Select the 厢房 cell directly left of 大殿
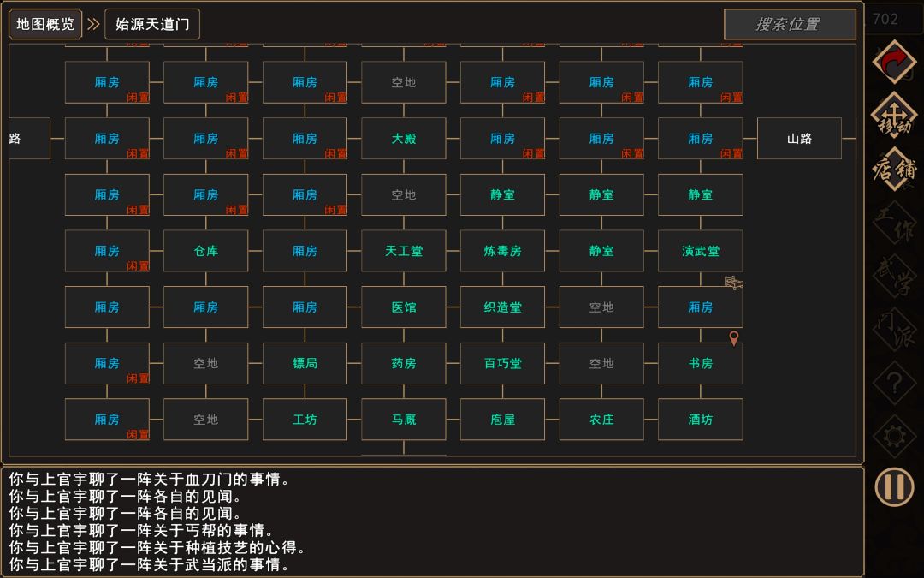924x578 pixels. click(305, 139)
